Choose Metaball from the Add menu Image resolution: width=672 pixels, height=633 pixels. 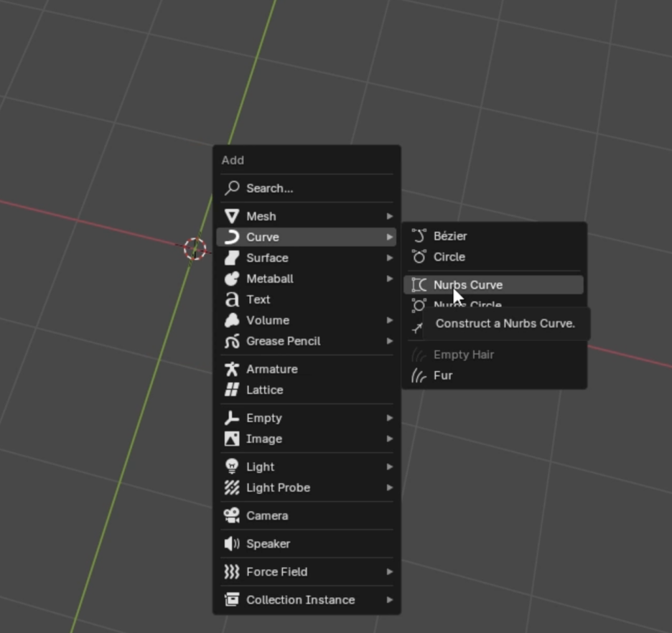coord(307,278)
